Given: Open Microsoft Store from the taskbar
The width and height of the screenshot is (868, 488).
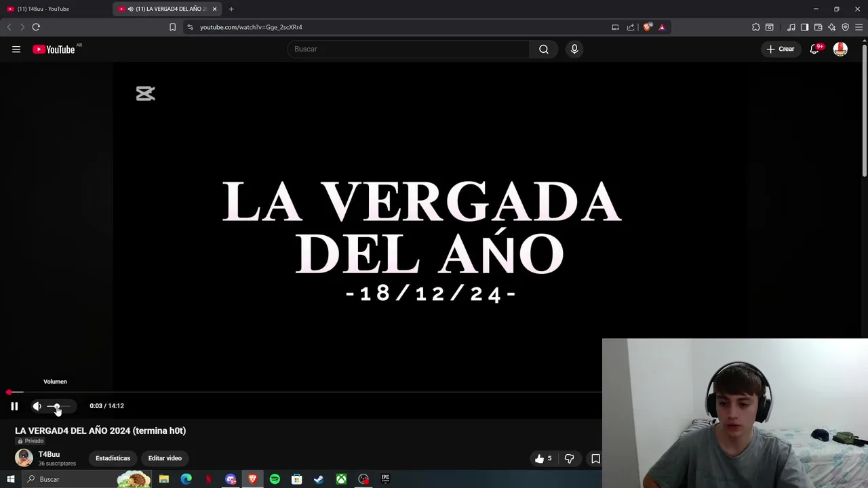Looking at the screenshot, I should (296, 479).
